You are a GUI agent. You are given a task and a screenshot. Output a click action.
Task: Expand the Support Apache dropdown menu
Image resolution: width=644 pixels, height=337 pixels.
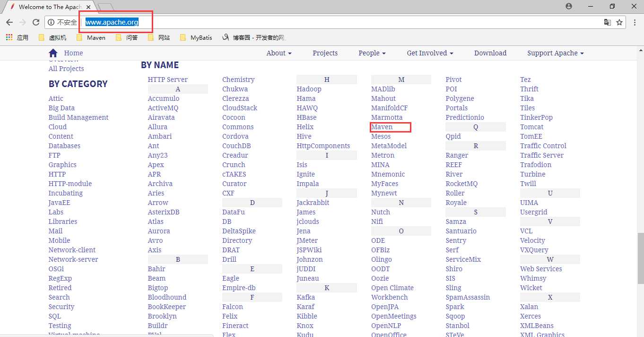556,53
